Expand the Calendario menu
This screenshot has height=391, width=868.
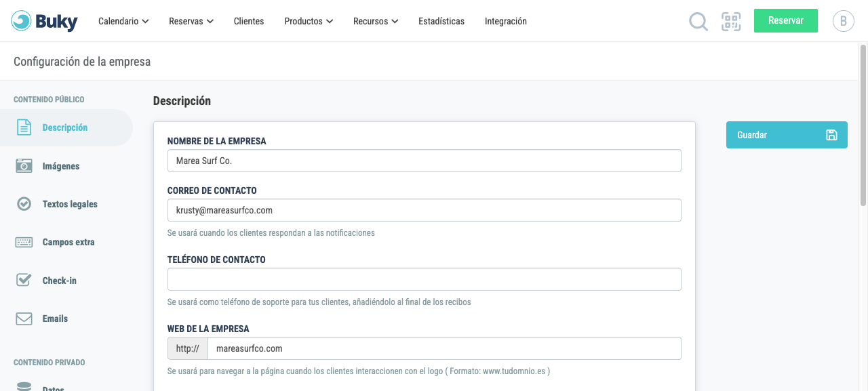pyautogui.click(x=123, y=21)
